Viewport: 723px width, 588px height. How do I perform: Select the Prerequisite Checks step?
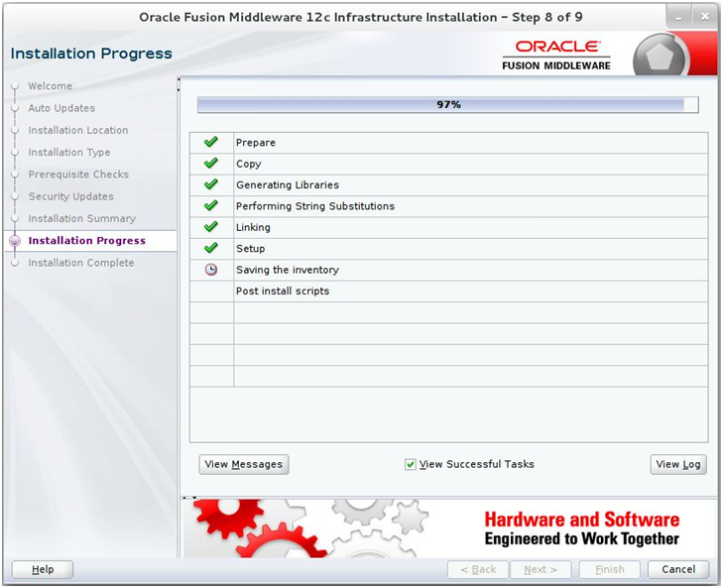pyautogui.click(x=78, y=175)
